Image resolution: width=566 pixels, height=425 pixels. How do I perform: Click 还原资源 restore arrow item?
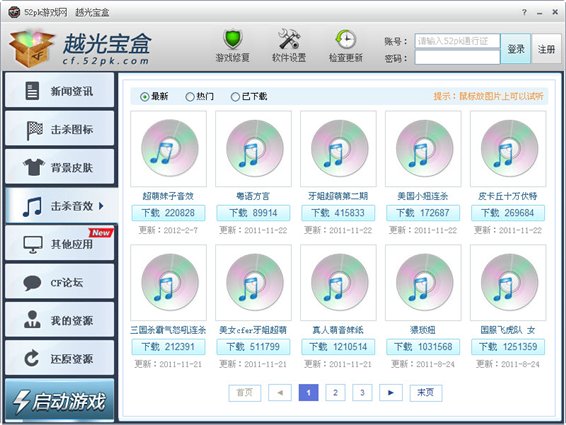click(x=60, y=359)
